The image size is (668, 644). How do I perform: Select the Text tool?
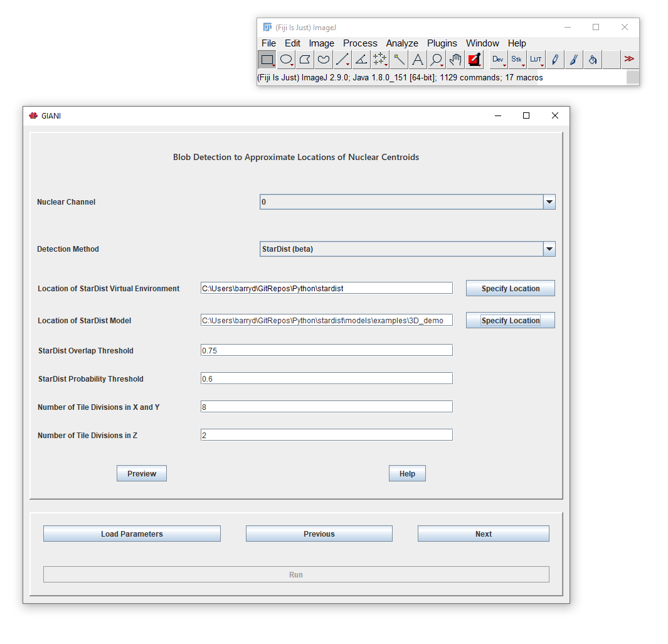pos(418,60)
